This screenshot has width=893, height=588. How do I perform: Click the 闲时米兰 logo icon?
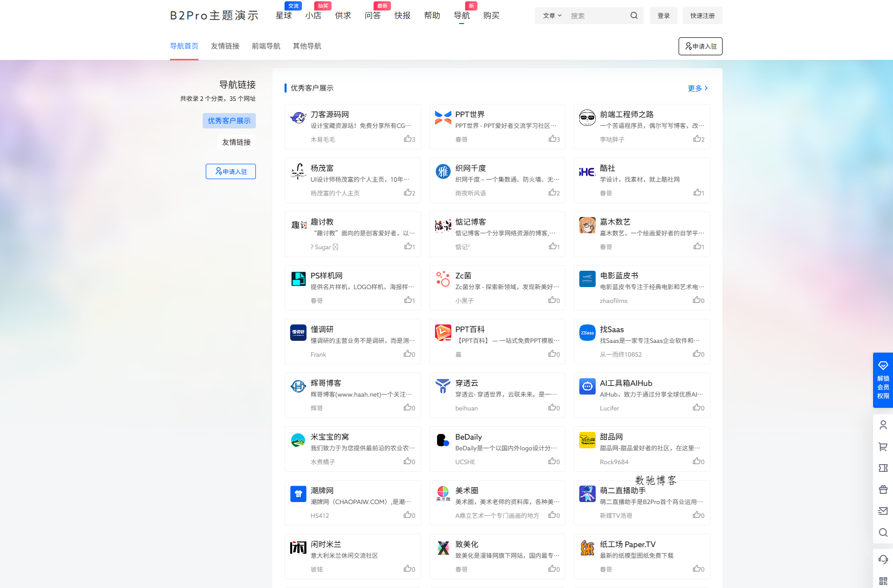click(x=298, y=548)
